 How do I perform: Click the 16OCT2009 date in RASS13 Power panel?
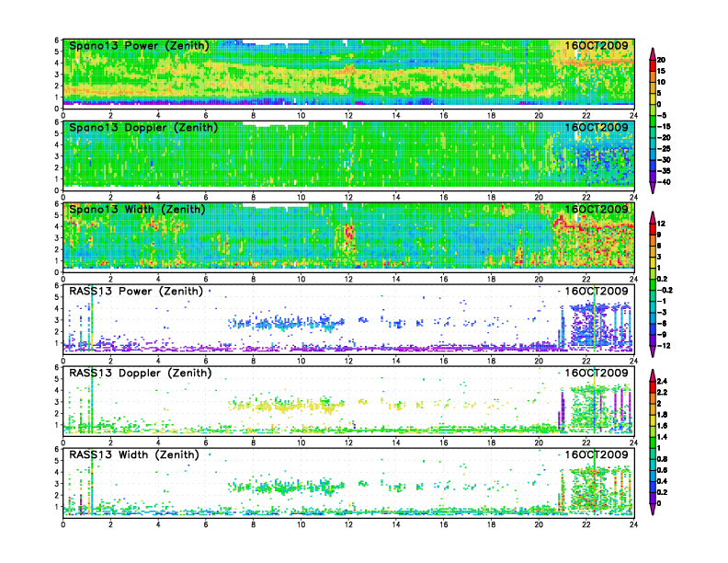(597, 292)
